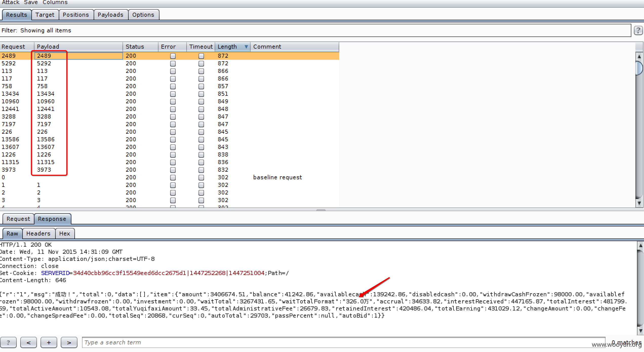Select the baseline request comment cell
Image resolution: width=644 pixels, height=352 pixels.
pos(295,178)
